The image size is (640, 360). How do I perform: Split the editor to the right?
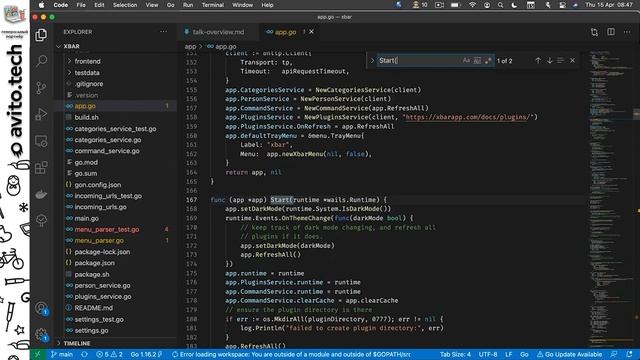(611, 32)
